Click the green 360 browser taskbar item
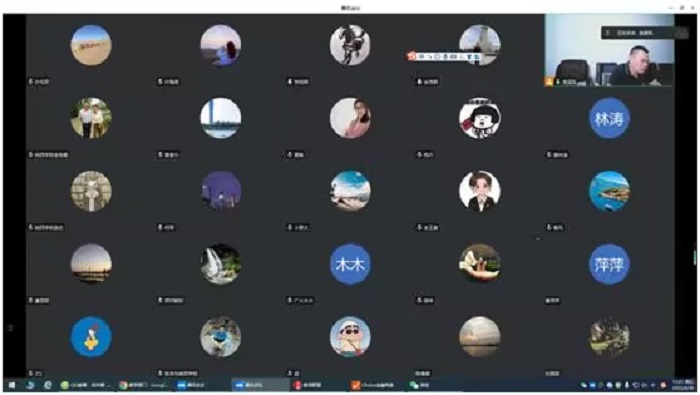The width and height of the screenshot is (700, 395). 86,385
